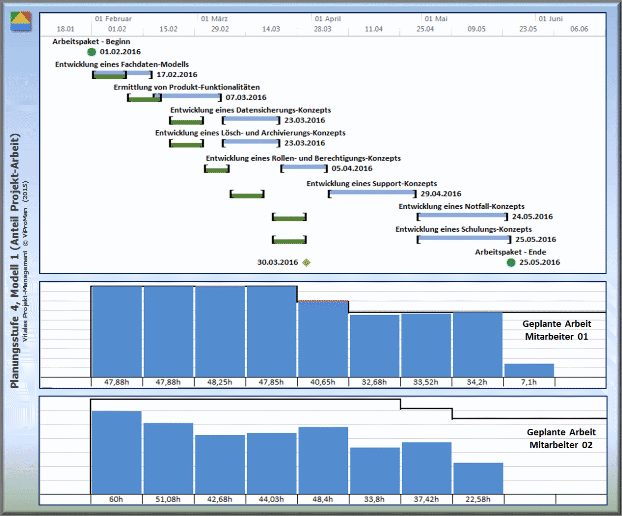Image resolution: width=622 pixels, height=516 pixels.
Task: Click the '01 April' month header in timeline
Action: (x=328, y=18)
